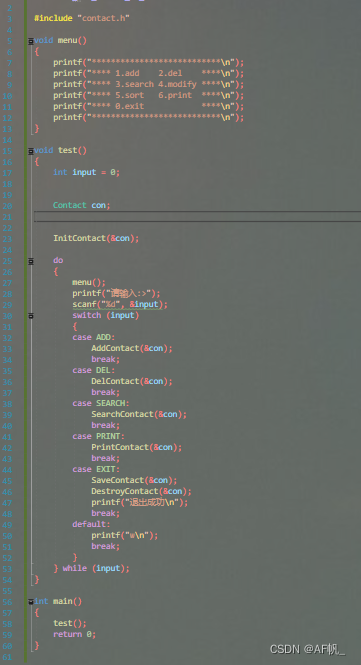
Task: Click the while (input); line
Action: coord(92,568)
